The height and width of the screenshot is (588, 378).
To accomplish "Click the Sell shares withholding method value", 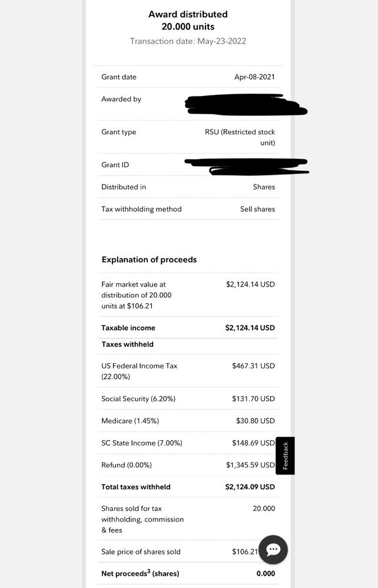I will click(x=257, y=210).
